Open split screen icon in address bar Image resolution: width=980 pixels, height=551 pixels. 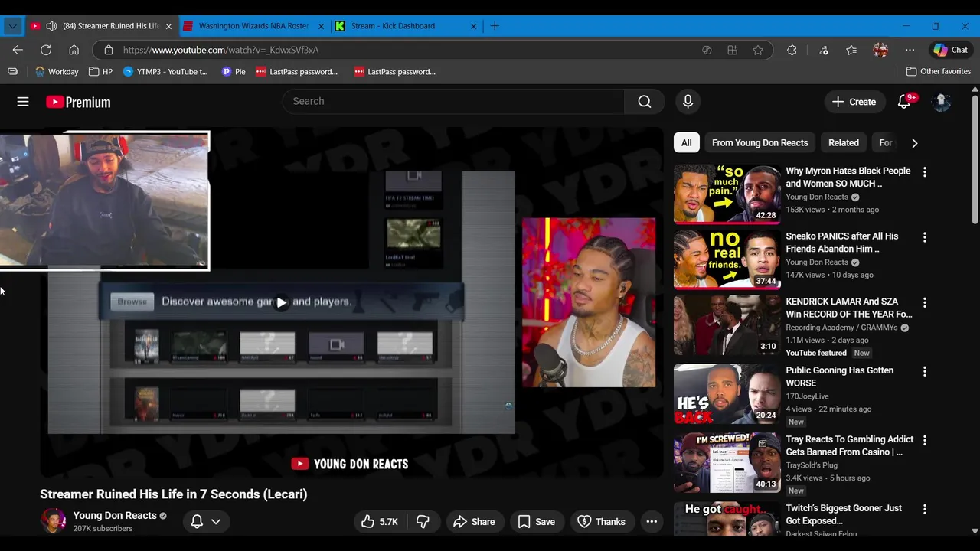(732, 50)
